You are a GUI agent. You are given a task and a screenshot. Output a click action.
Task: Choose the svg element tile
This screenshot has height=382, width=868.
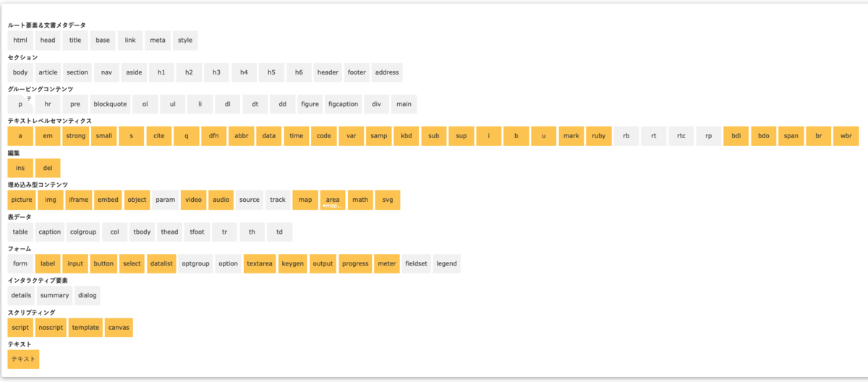(388, 200)
